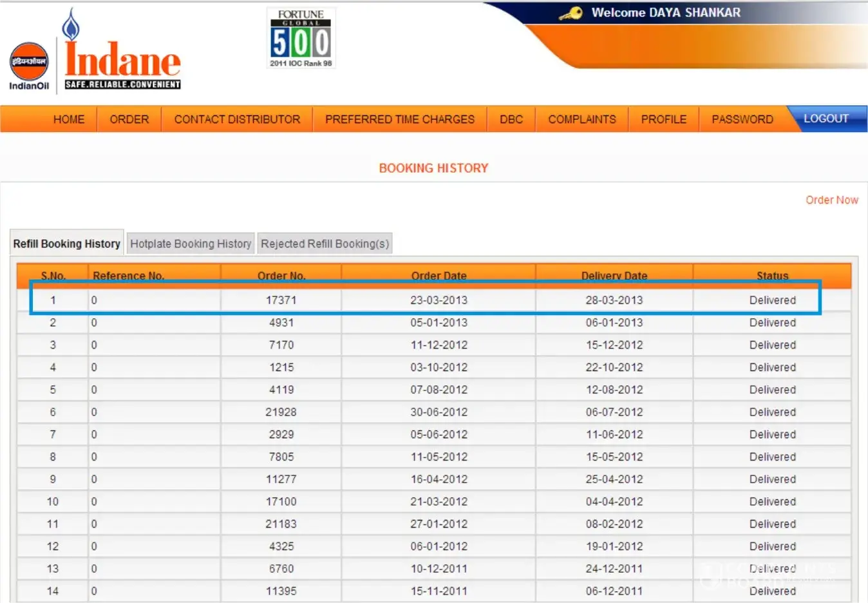Viewport: 868px width, 603px height.
Task: Click the Order Date column header
Action: pyautogui.click(x=439, y=275)
